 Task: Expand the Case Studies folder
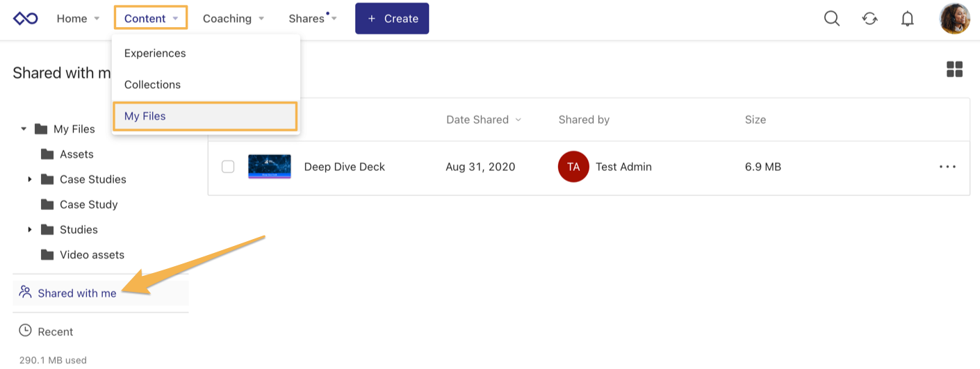click(30, 179)
